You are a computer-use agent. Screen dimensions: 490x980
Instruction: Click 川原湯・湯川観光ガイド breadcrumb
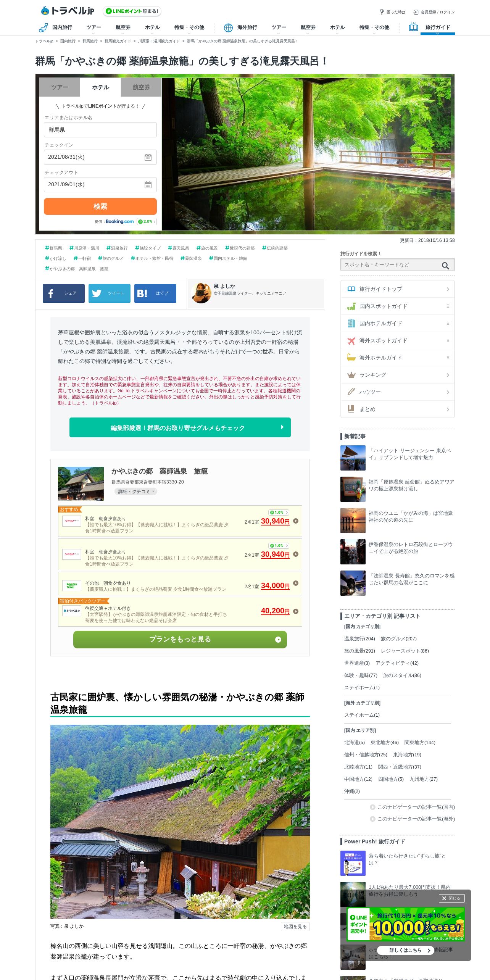[159, 41]
